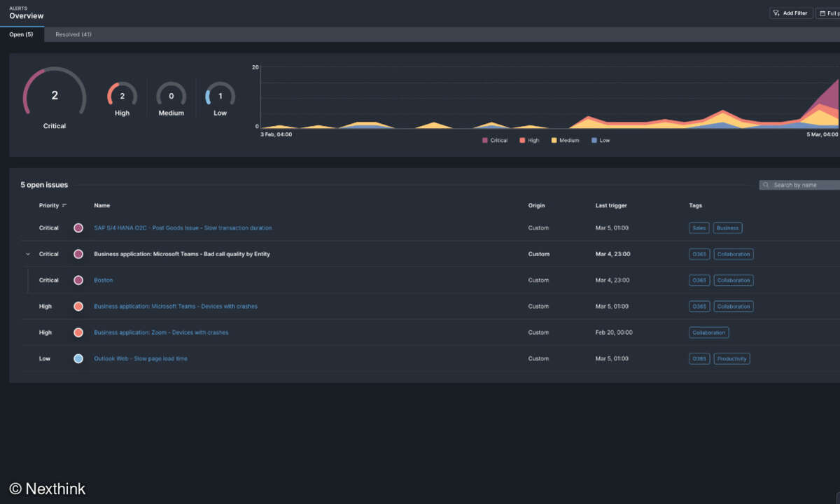Click the priority dot in the SAP S/4 HANA row
The height and width of the screenshot is (504, 840).
[x=78, y=228]
